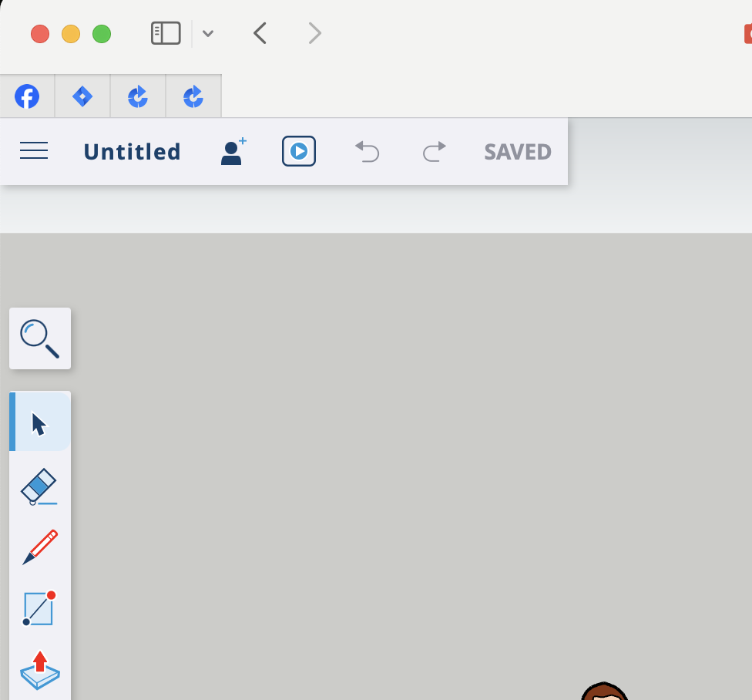This screenshot has width=752, height=700.
Task: Play the animation with play button
Action: 298,151
